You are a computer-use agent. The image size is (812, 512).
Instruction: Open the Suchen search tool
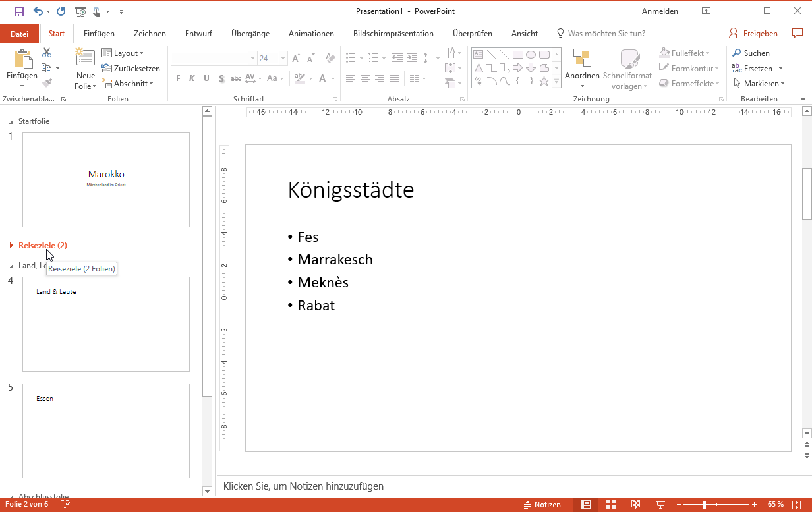[x=751, y=53]
